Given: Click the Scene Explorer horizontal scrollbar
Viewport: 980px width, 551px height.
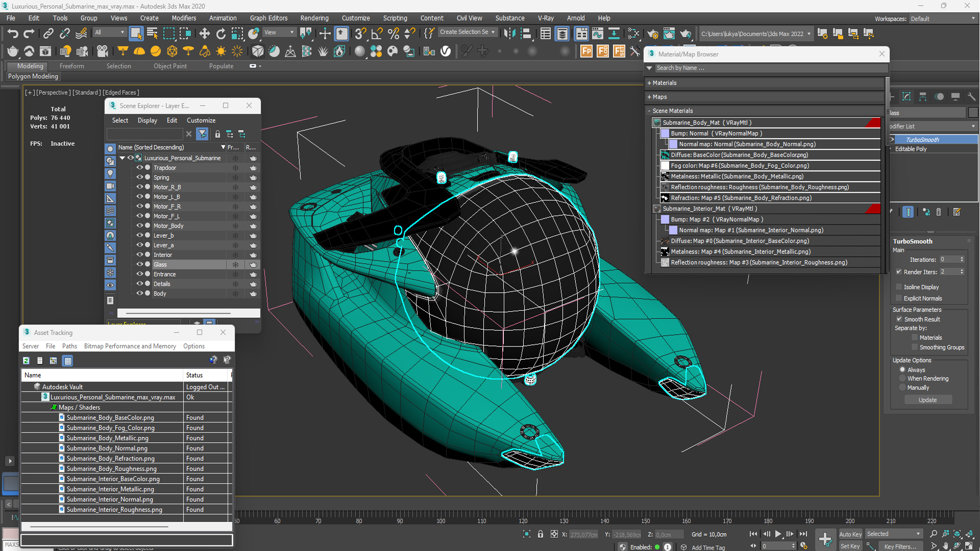Looking at the screenshot, I should point(179,313).
